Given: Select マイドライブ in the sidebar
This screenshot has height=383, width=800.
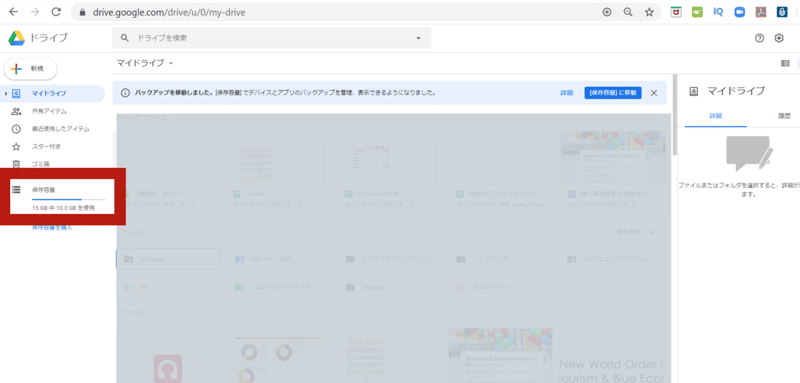Looking at the screenshot, I should pos(53,93).
